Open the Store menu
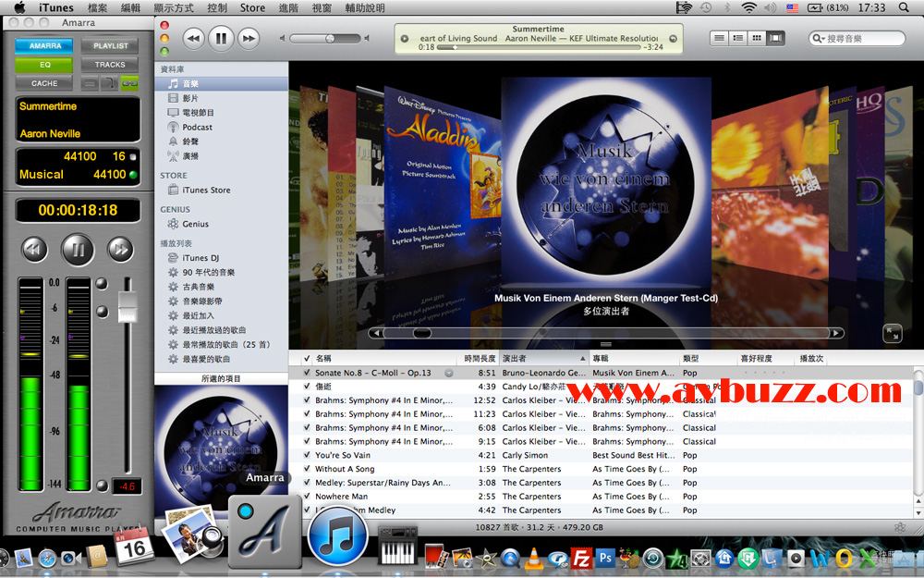 click(x=252, y=7)
